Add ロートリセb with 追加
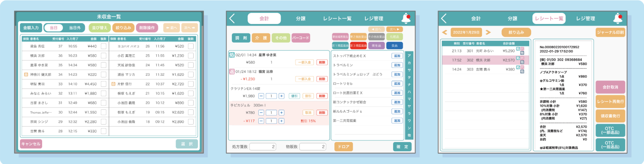The width and height of the screenshot is (644, 164). [x=397, y=84]
